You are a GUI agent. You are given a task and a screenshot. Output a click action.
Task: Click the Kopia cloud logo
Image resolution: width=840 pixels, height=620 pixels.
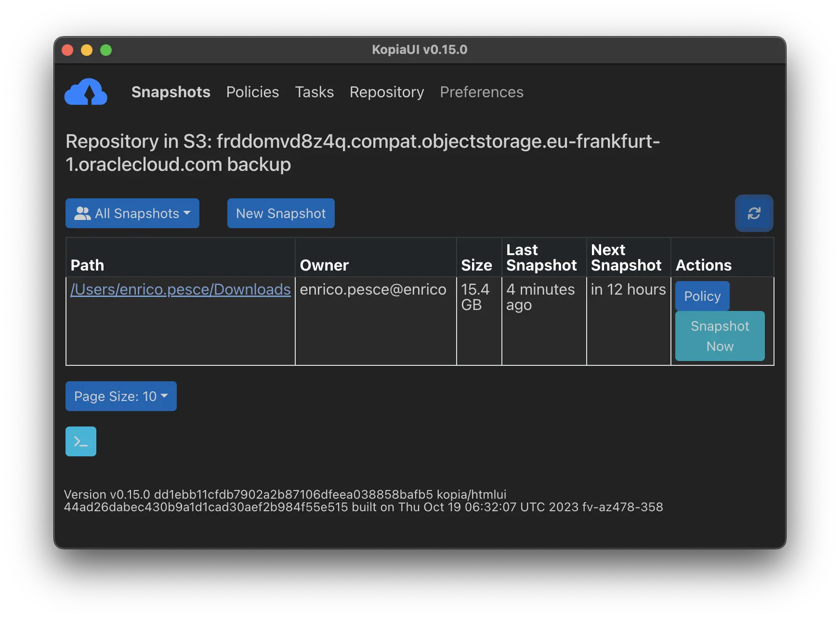click(x=86, y=92)
